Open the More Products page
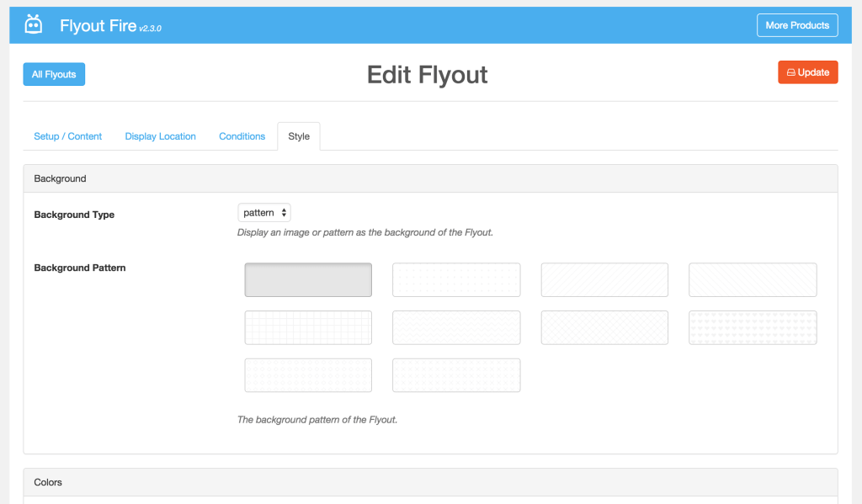 tap(796, 25)
